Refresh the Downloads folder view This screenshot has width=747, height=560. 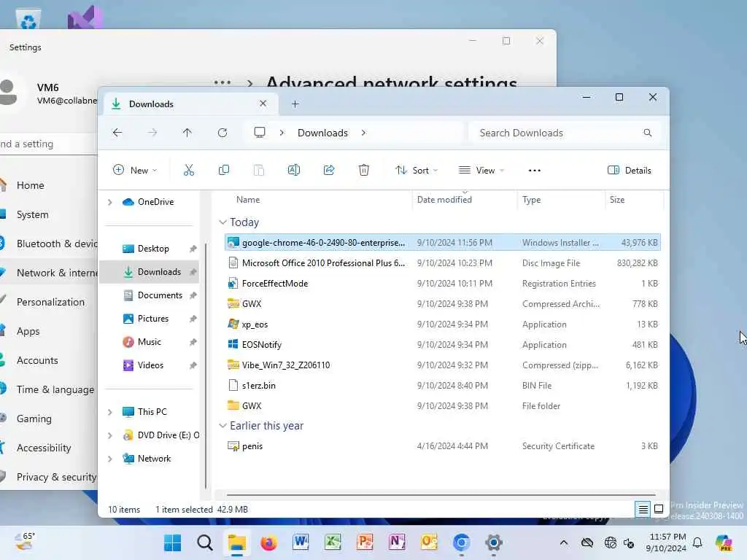pos(222,133)
